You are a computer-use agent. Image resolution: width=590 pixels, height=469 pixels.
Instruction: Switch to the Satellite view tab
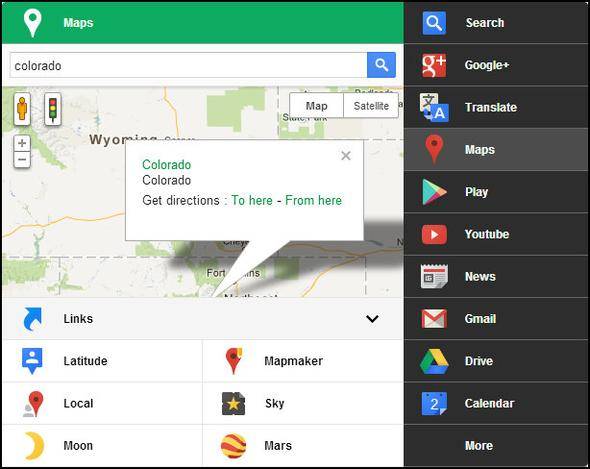(x=371, y=106)
